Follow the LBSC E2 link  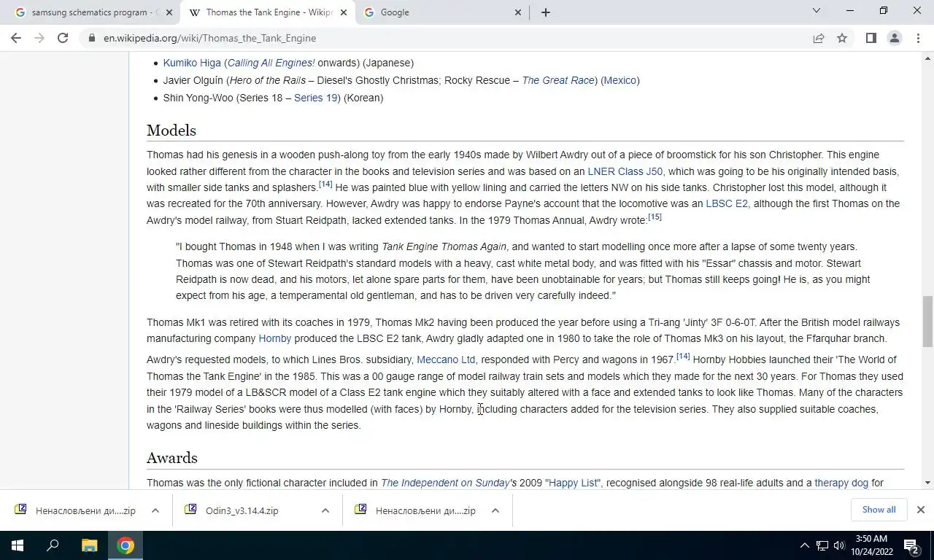(727, 203)
